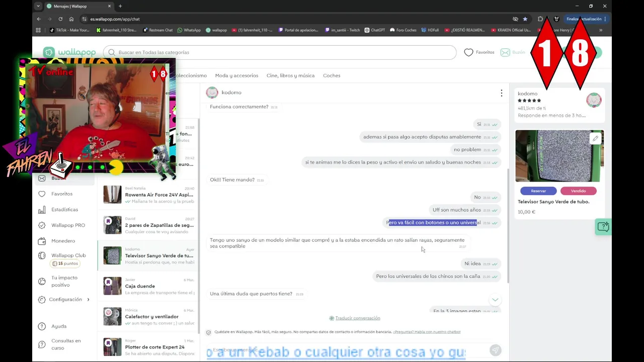Screen dimensions: 644x362
Task: Bookmark the page with the star icon
Action: [x=525, y=19]
